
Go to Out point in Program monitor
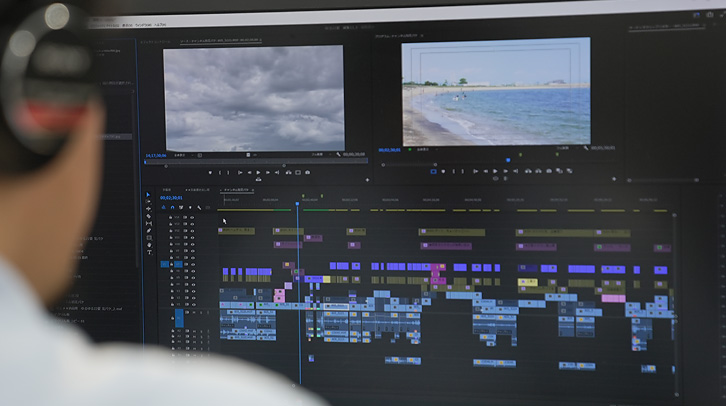click(x=515, y=171)
